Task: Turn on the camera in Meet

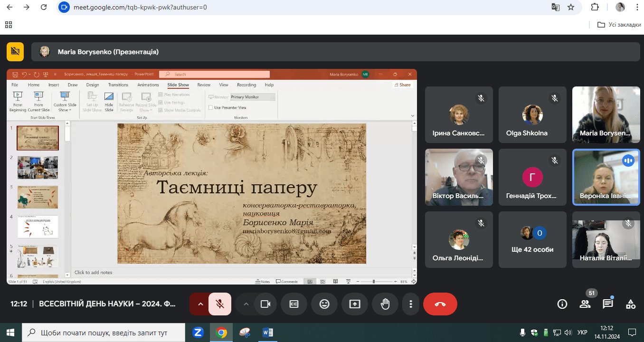Action: coord(265,304)
